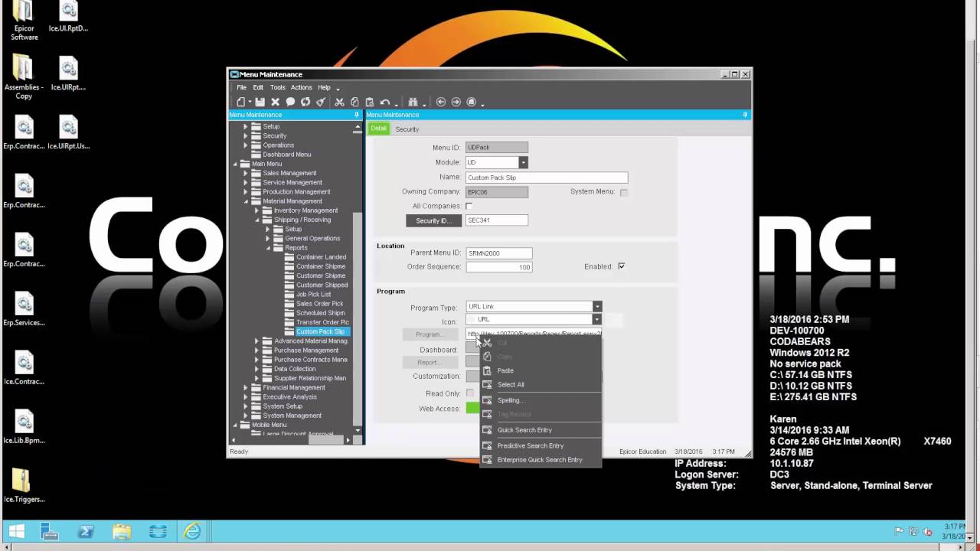This screenshot has height=551, width=980.
Task: Click the Undo arrow toolbar icon
Action: [x=385, y=102]
